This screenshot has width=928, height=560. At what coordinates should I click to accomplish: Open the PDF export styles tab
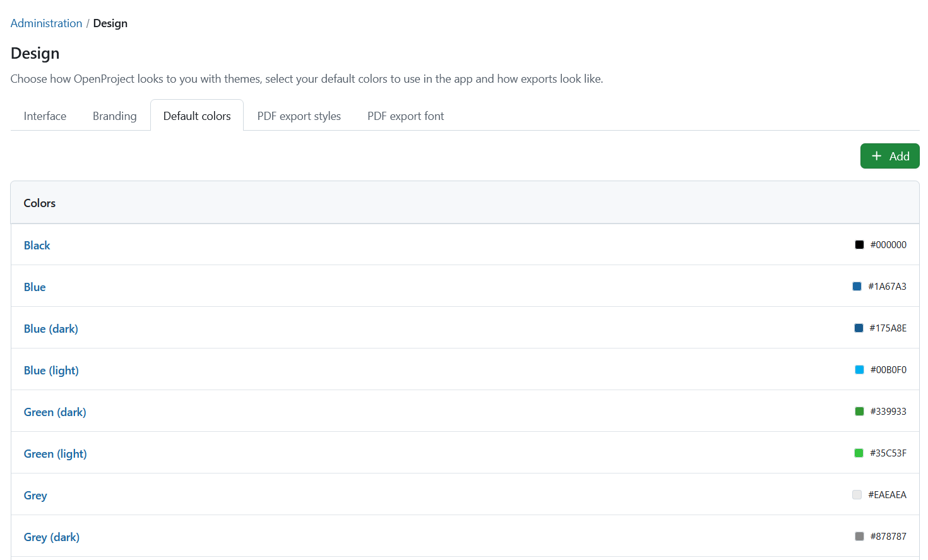coord(299,116)
